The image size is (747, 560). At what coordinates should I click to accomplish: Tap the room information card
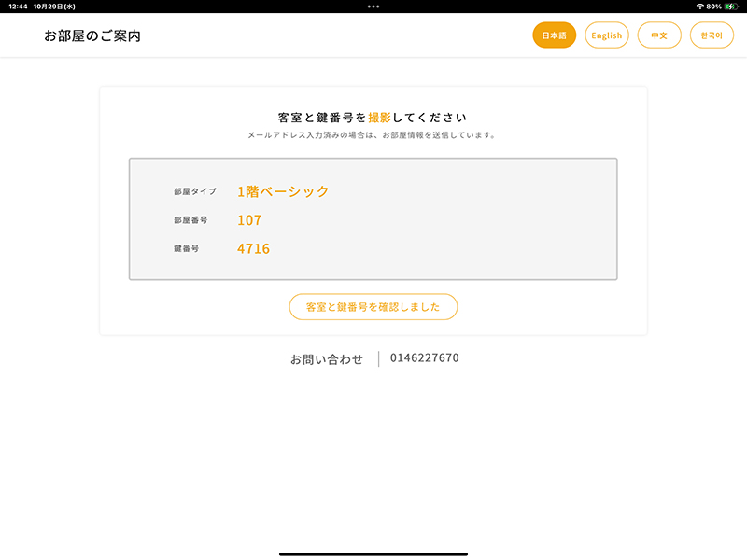point(373,220)
